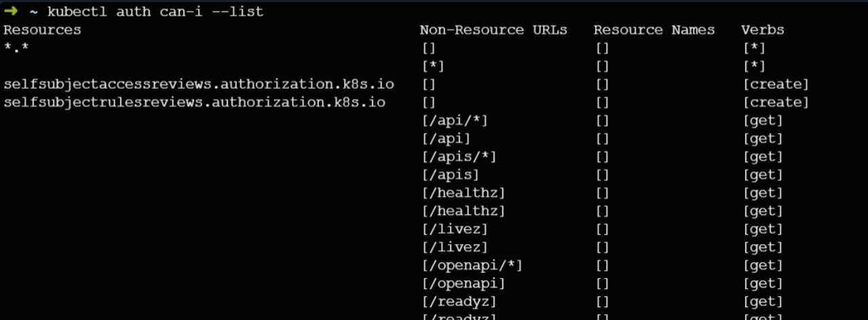Click [create] verb in selfsubjectrulesreviews row
Image resolution: width=868 pixels, height=320 pixels.
coord(776,102)
